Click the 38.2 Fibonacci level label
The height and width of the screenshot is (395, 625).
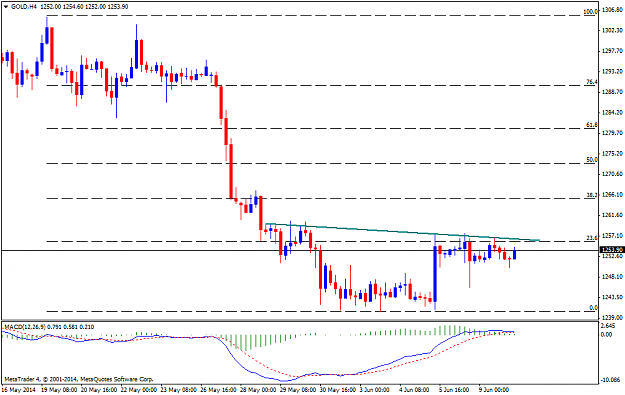(x=592, y=195)
